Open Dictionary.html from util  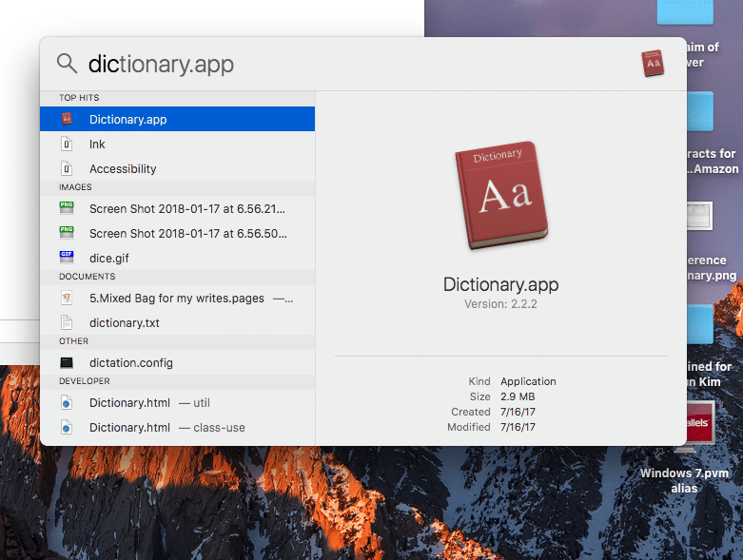[177, 403]
